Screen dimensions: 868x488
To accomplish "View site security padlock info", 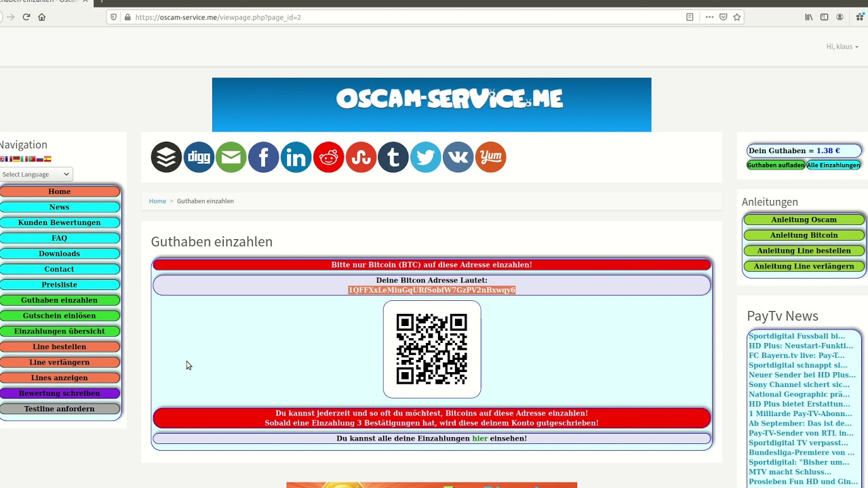I will pyautogui.click(x=127, y=17).
